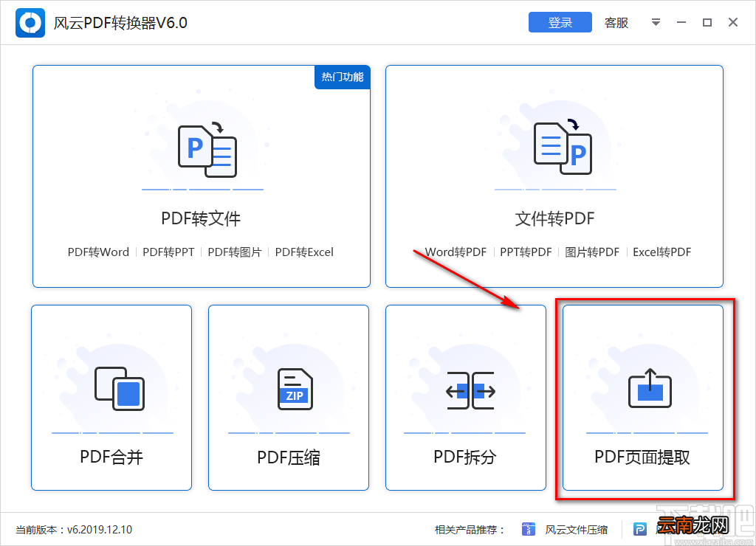756x546 pixels.
Task: Choose Excel转PDF option
Action: 662,252
